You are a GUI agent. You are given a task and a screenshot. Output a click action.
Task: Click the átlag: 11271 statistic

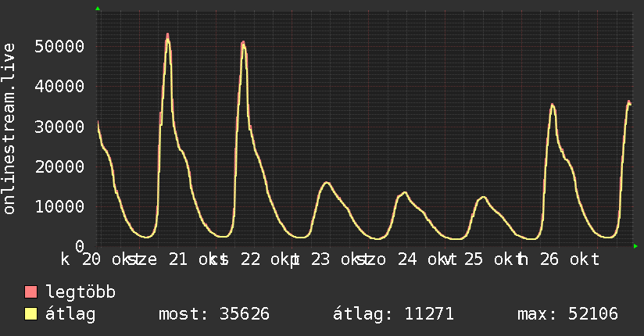393,314
